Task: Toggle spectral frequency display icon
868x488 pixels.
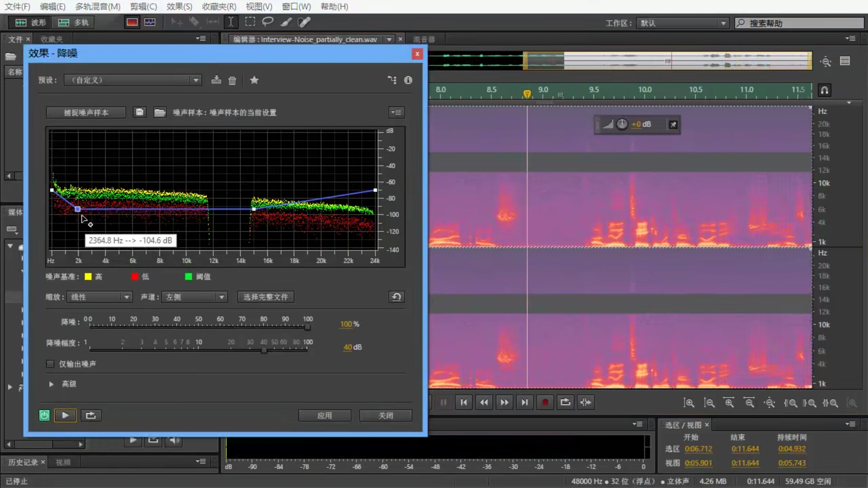Action: click(x=132, y=22)
